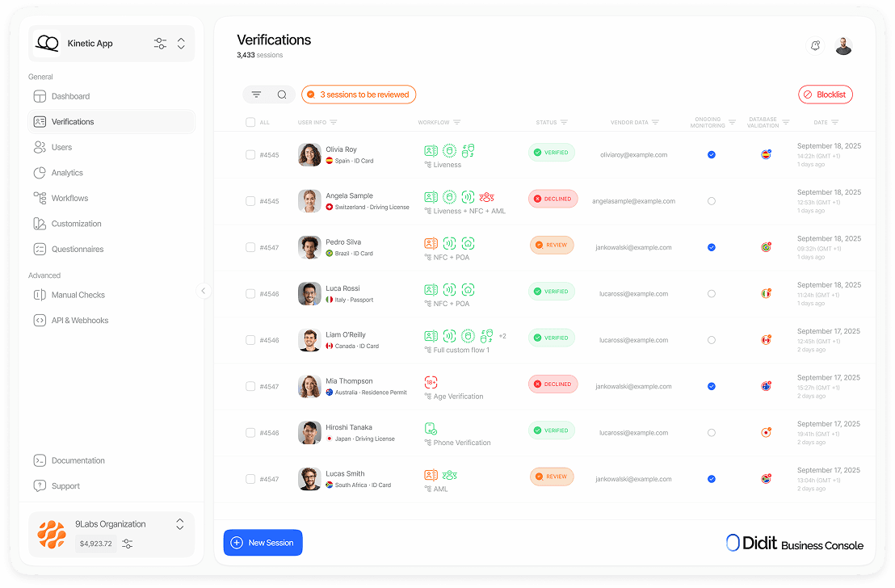Click the filter lines icon beside search
Image resolution: width=895 pixels, height=588 pixels.
(x=256, y=94)
